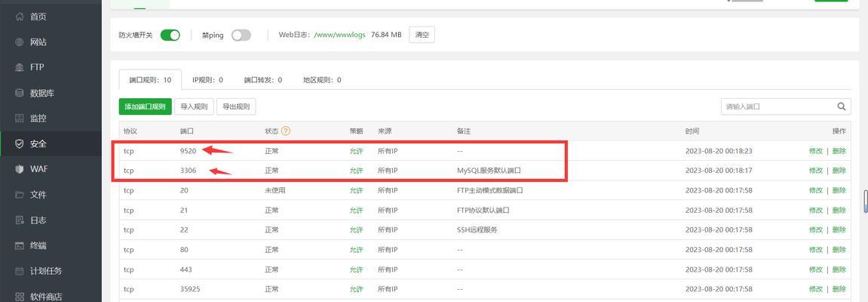Open the FTP sidebar icon

20,67
